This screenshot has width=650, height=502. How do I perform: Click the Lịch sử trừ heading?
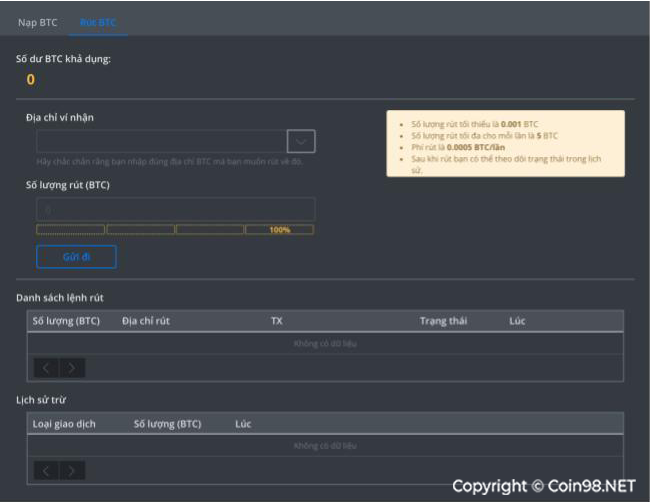pyautogui.click(x=41, y=400)
